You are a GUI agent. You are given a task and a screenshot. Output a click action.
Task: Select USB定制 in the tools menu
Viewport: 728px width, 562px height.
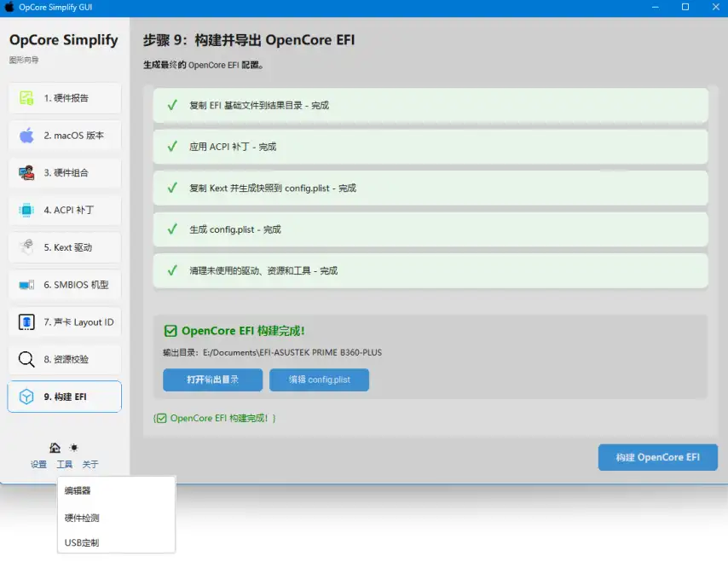point(82,543)
